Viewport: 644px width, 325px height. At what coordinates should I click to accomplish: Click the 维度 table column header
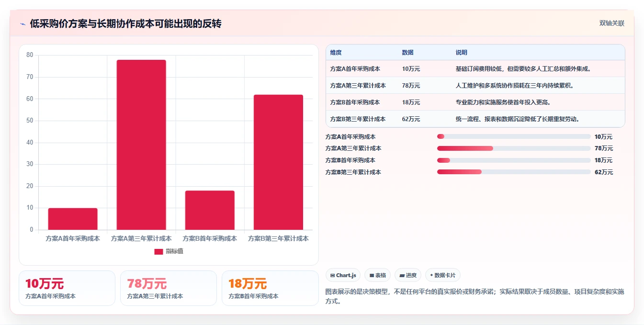point(336,53)
